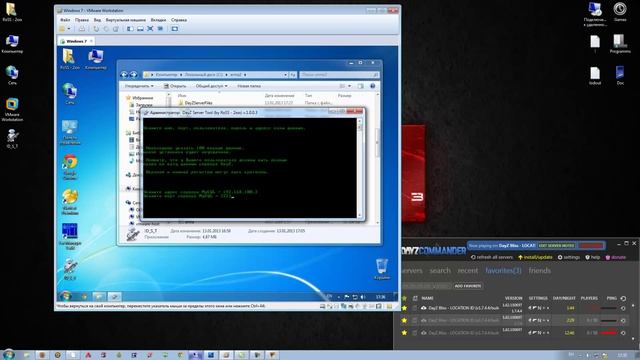Image resolution: width=640 pixels, height=360 pixels.
Task: Select Компьютер icon on the VM desktop
Action: [x=96, y=59]
